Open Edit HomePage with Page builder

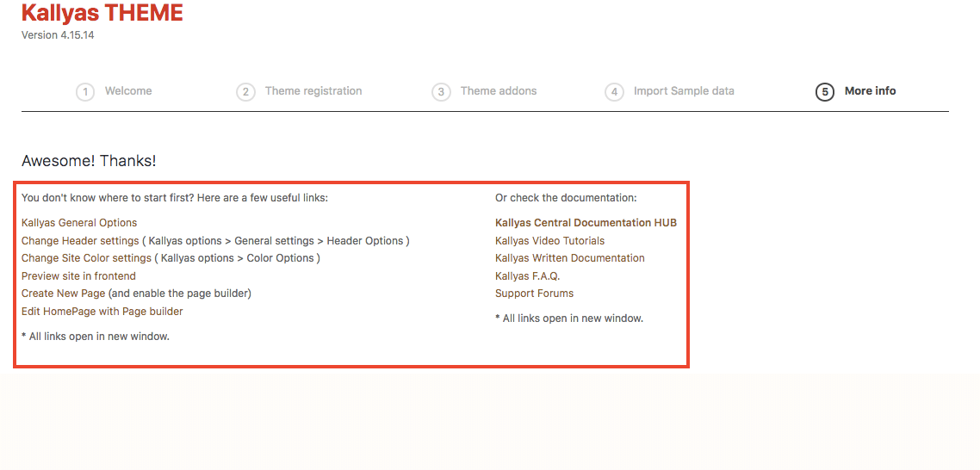(102, 311)
